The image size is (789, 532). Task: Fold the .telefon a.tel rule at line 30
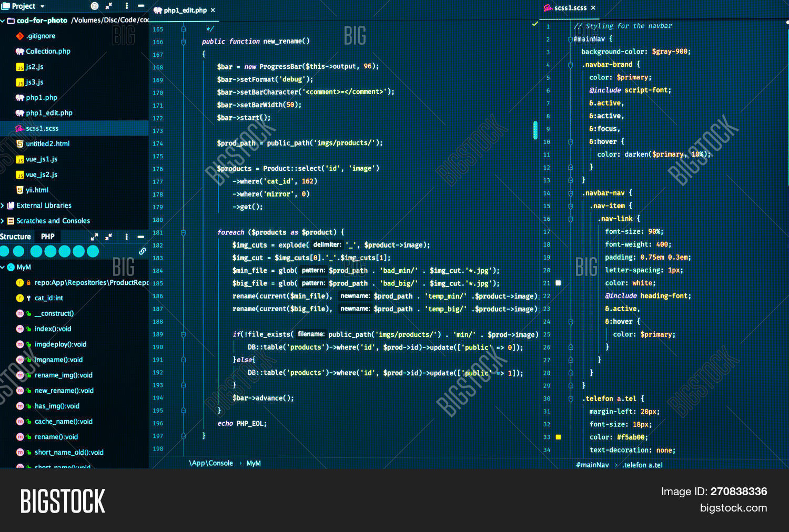coord(570,399)
